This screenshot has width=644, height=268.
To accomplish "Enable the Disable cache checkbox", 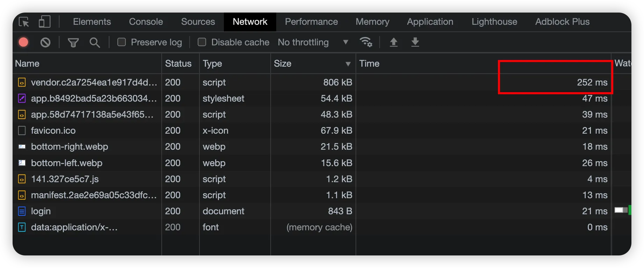I will [202, 42].
